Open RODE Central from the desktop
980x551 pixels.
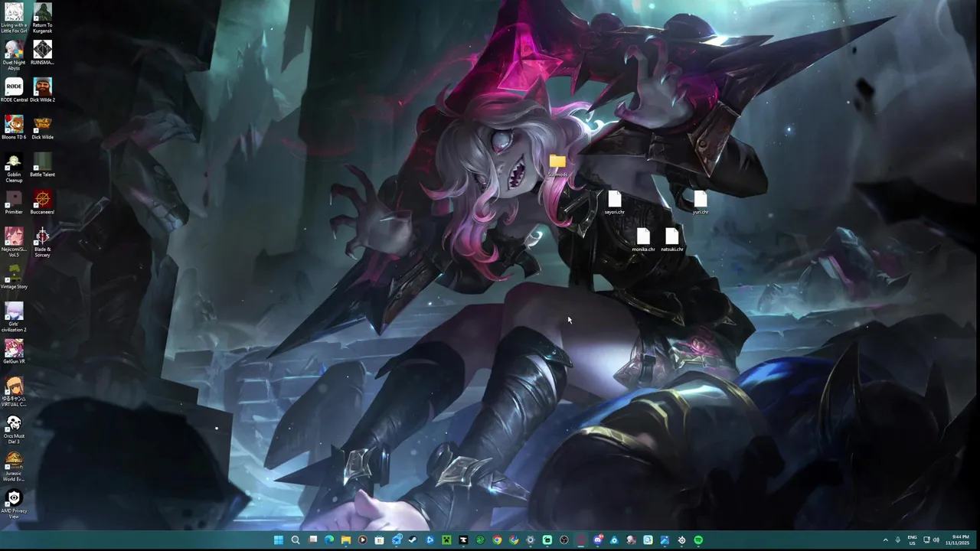[x=14, y=90]
